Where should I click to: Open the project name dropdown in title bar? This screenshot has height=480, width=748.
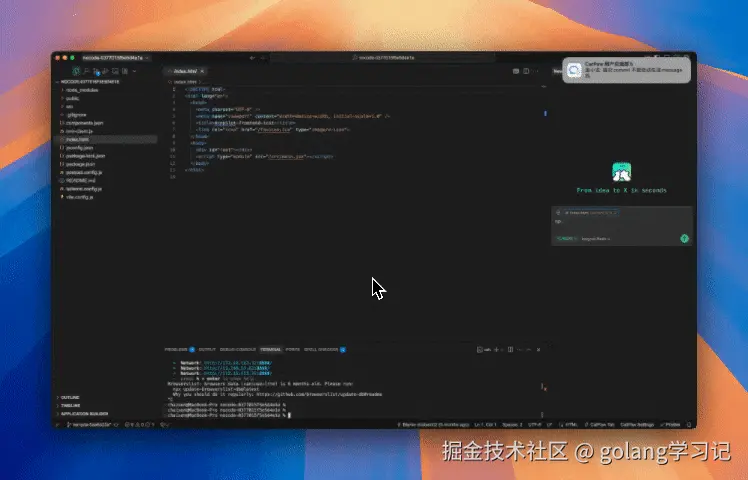click(115, 58)
